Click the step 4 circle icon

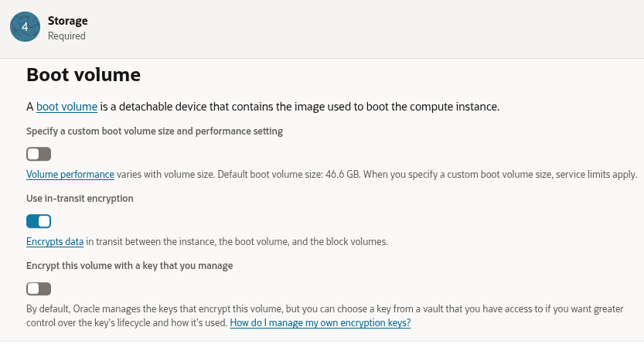pos(25,27)
